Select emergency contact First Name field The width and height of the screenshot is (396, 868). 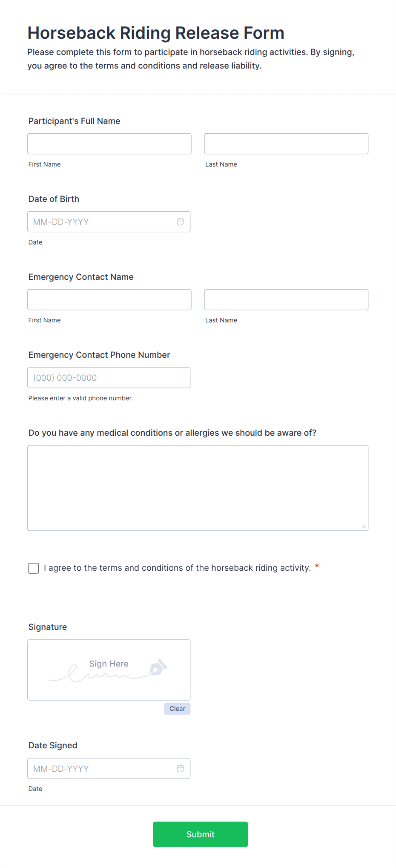tap(109, 300)
